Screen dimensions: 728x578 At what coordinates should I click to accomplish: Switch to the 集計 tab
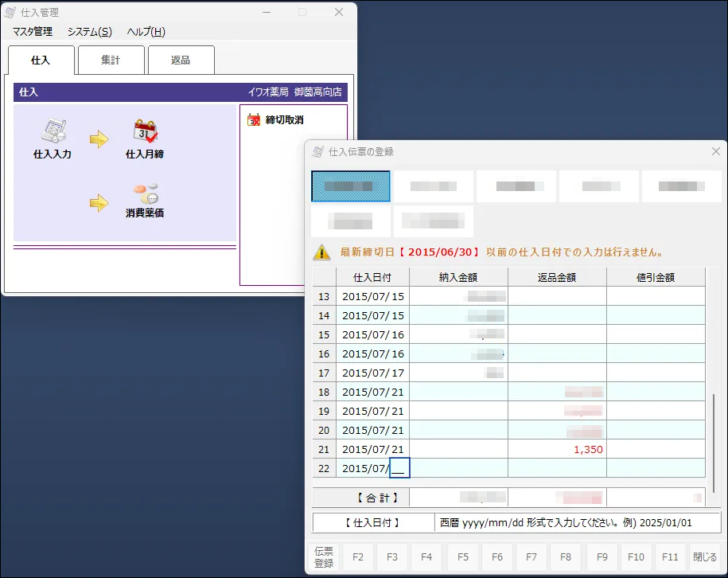pos(111,61)
